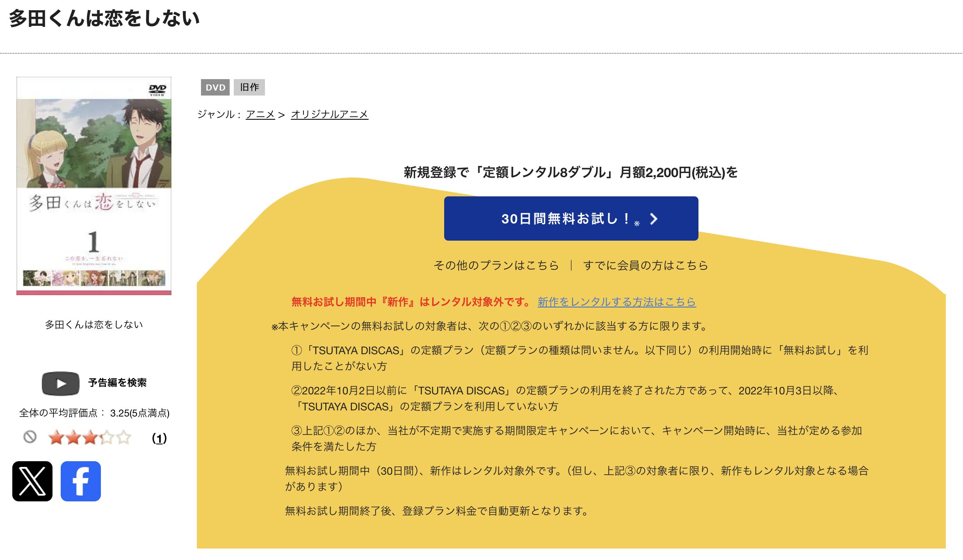Click condition ① TSUTAYA DISCAS paragraph
The width and height of the screenshot is (963, 560).
click(x=580, y=358)
